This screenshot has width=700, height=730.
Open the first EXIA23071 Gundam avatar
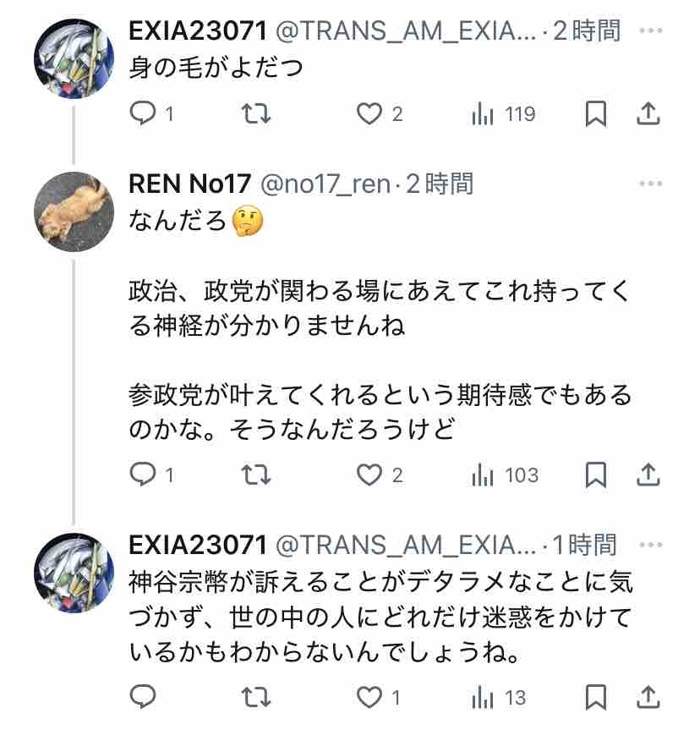point(74,59)
